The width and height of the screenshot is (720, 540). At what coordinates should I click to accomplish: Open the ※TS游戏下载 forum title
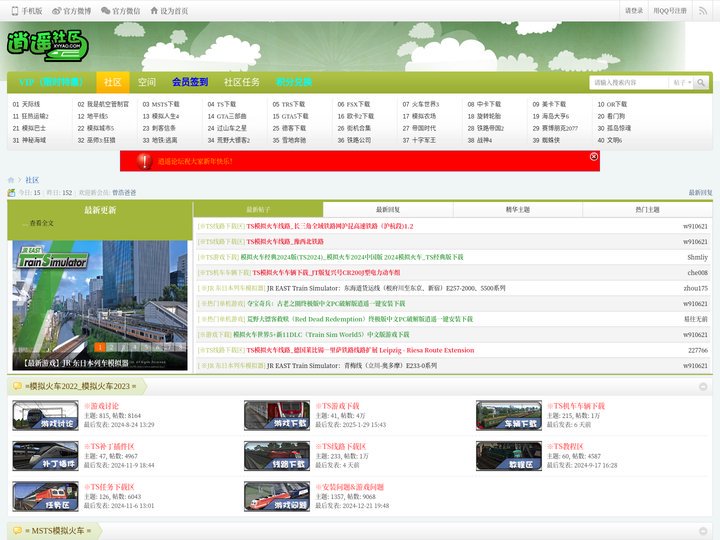click(338, 406)
